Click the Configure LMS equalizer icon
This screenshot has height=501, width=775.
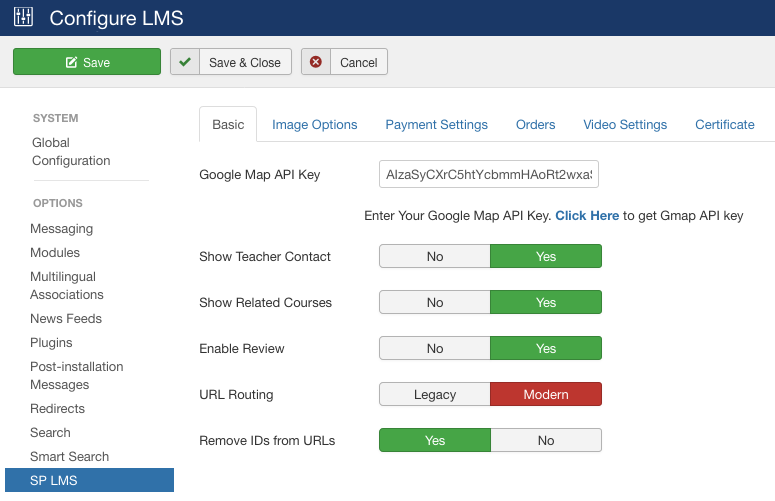pyautogui.click(x=23, y=18)
